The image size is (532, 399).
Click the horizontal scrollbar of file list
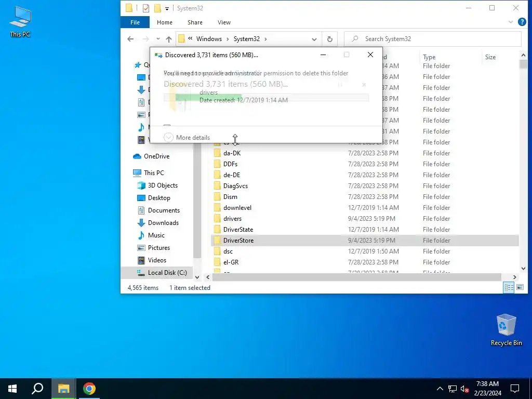click(x=356, y=277)
